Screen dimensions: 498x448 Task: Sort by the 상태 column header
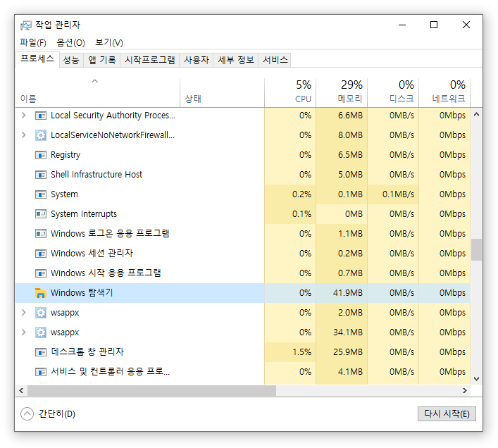click(x=222, y=92)
